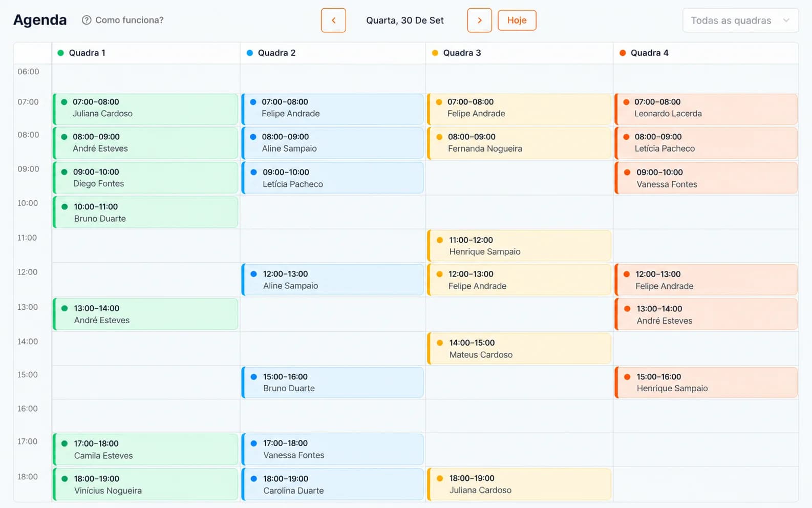Open Bruno Duarte's 15:00-16:00 booking
Screen dimensions: 812x508
(332, 382)
